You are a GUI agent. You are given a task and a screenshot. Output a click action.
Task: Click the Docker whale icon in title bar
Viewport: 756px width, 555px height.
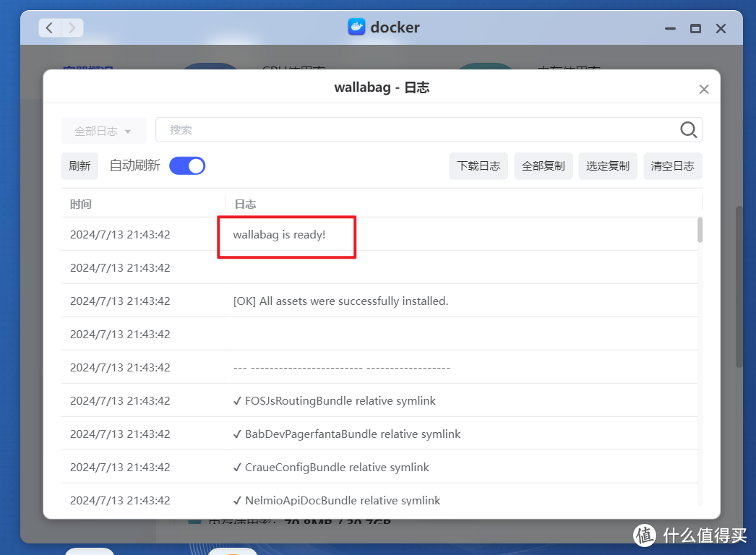click(356, 27)
